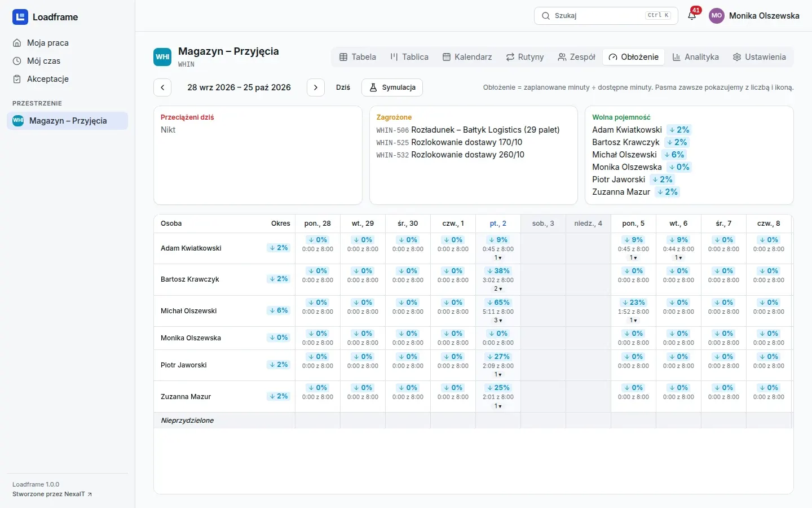Click the Nieprzydzielone row label

[187, 421]
